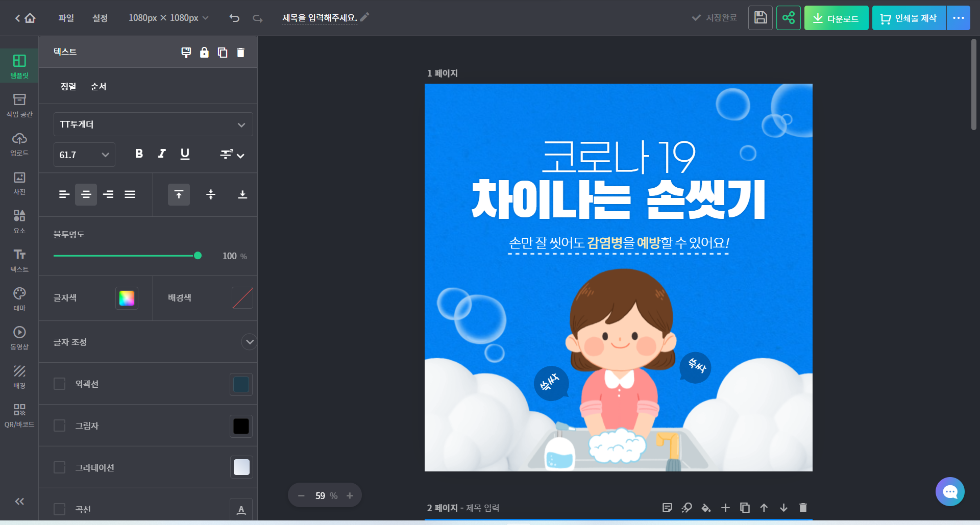Expand the 글자 조정 section

point(249,342)
